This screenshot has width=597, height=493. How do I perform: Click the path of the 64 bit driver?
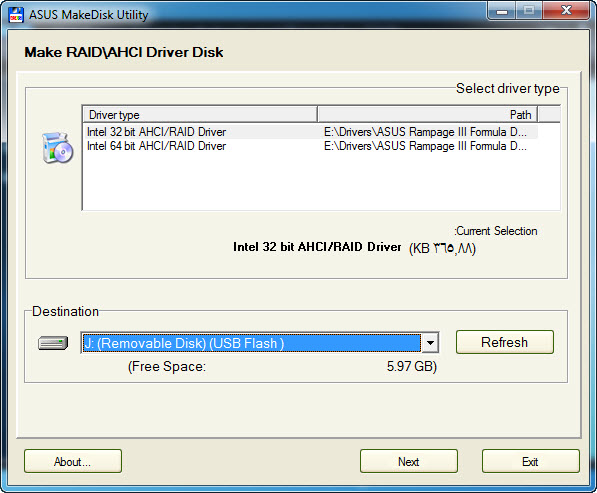[425, 146]
